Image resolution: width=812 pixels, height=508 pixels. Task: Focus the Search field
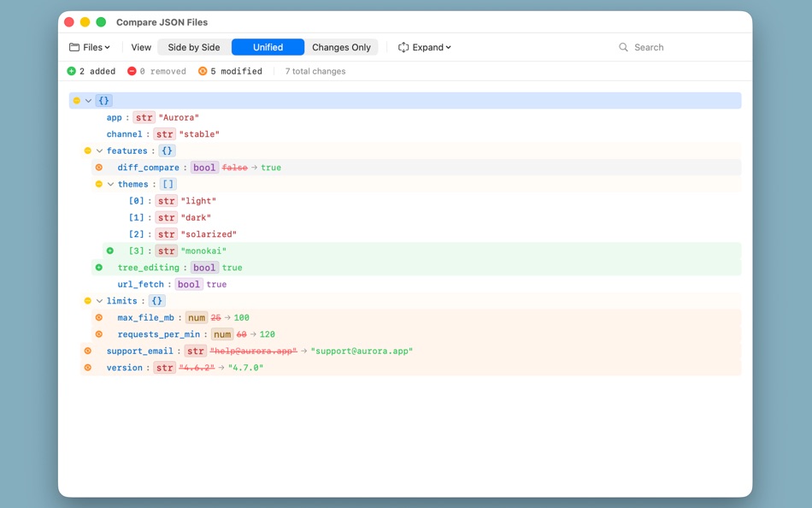click(x=679, y=47)
